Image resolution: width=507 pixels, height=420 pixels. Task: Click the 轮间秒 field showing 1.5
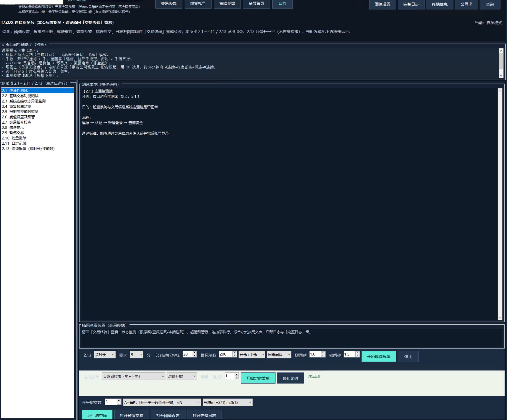(352, 354)
